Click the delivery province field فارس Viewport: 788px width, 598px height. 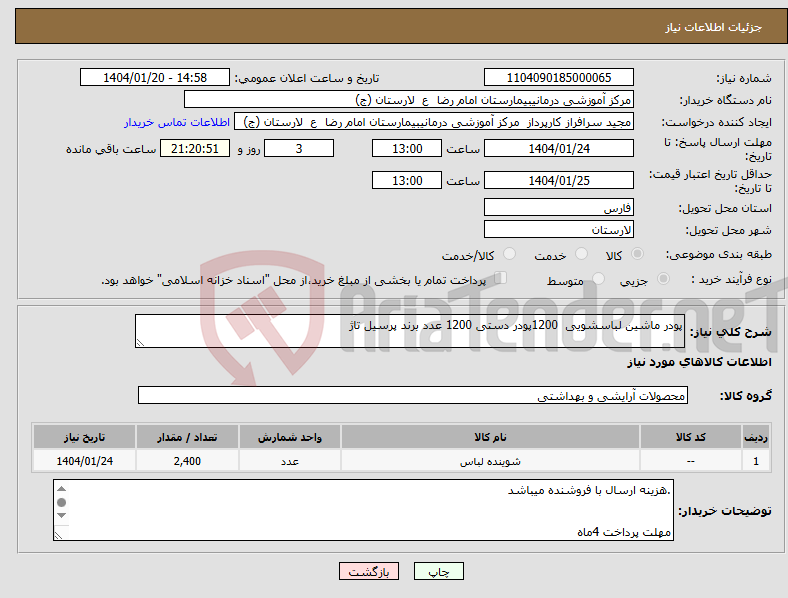pos(559,207)
